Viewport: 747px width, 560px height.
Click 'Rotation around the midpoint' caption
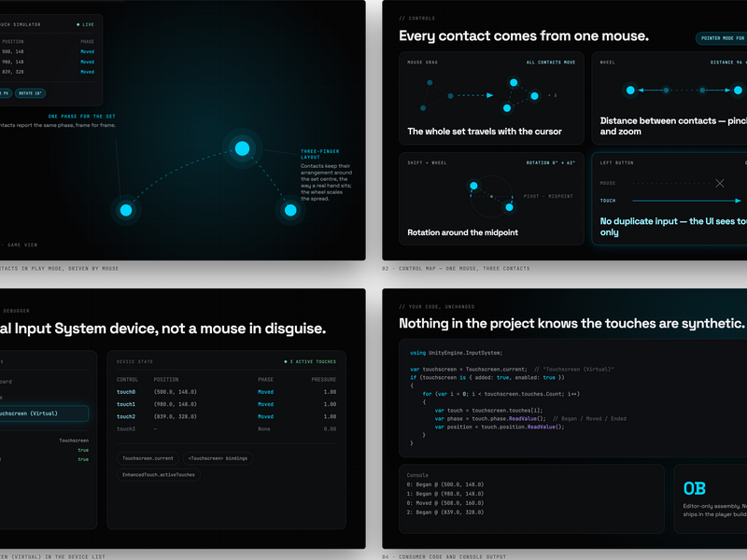tap(462, 232)
